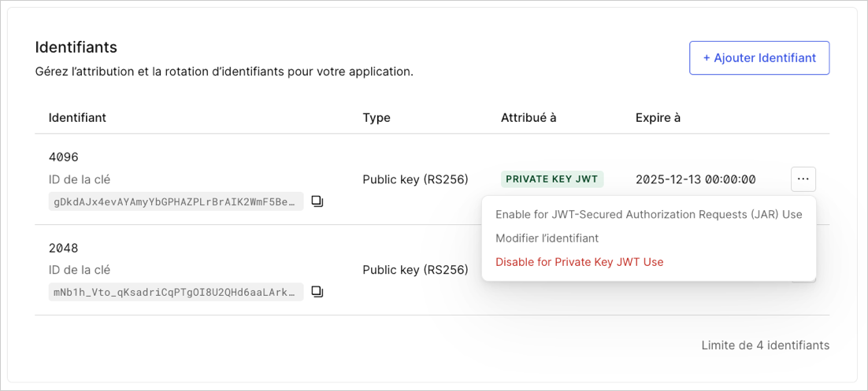Click the Identifiants section heading

click(x=76, y=47)
